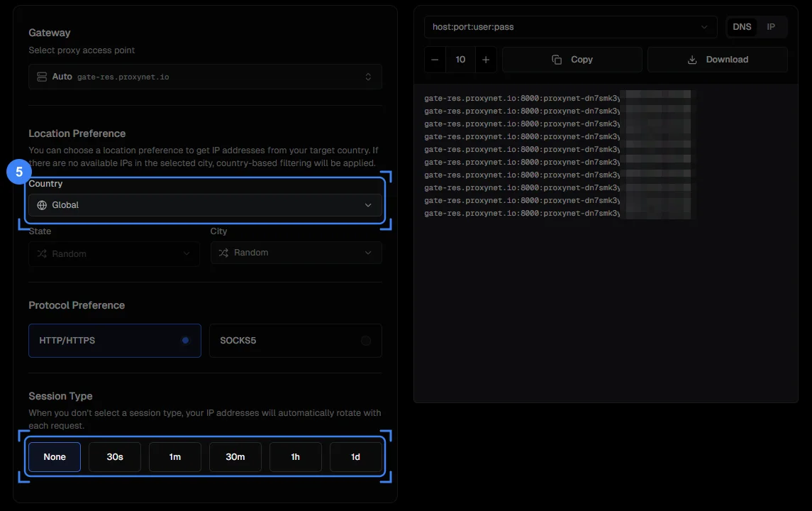Click the shuffle icon in City field
Image resolution: width=812 pixels, height=511 pixels.
click(223, 253)
